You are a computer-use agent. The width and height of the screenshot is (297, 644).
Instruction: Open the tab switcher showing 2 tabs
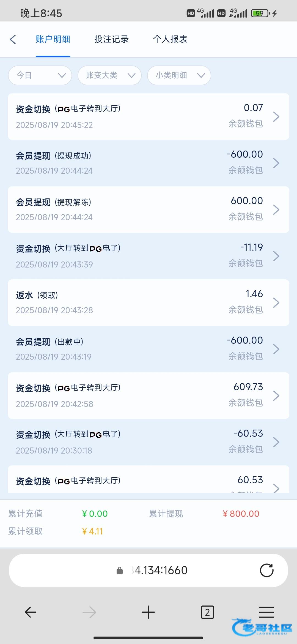pos(207,612)
